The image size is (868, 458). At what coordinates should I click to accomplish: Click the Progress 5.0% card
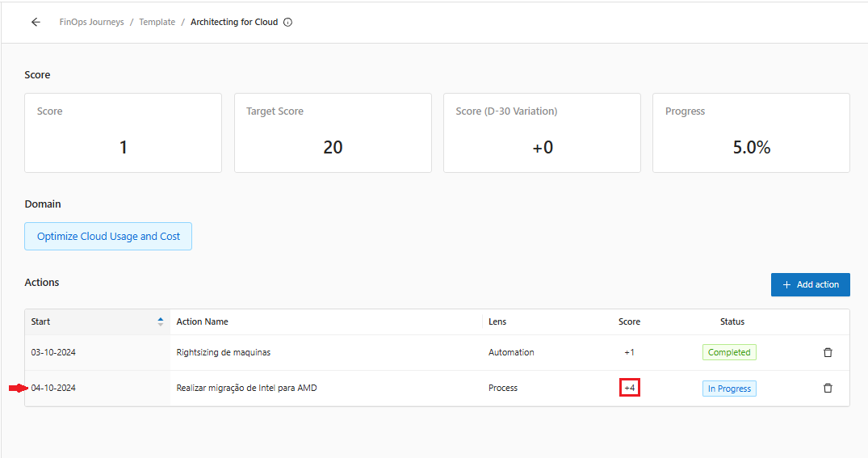pos(751,133)
